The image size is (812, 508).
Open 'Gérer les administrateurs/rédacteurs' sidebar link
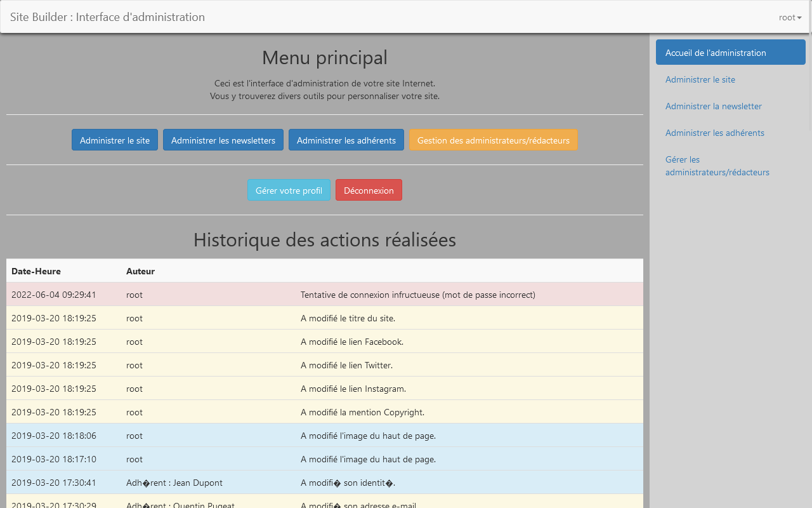pyautogui.click(x=717, y=166)
